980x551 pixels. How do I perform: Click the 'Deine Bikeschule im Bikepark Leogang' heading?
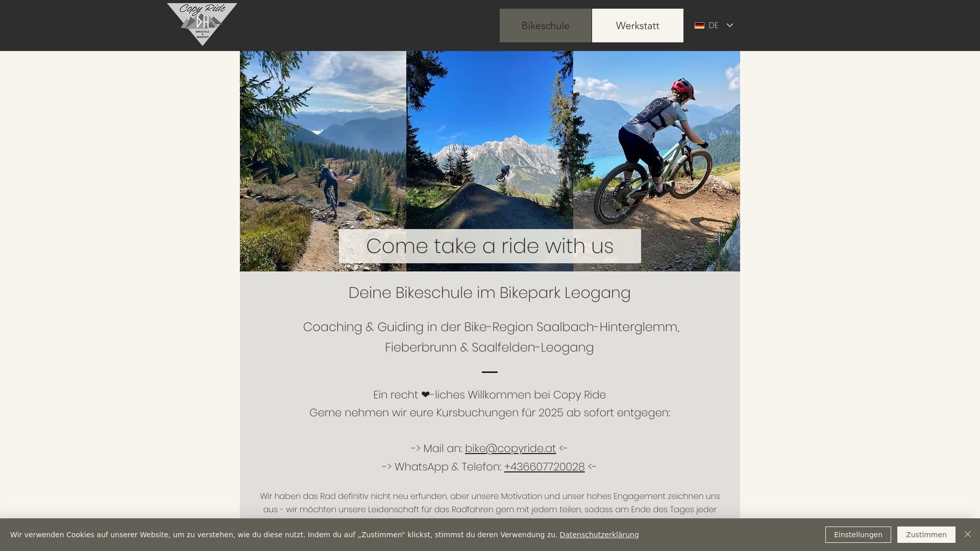click(x=489, y=293)
